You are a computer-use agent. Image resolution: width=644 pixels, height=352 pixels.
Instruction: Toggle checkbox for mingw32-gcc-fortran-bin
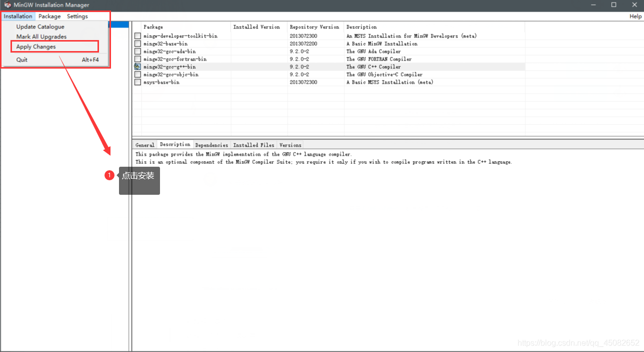(137, 59)
